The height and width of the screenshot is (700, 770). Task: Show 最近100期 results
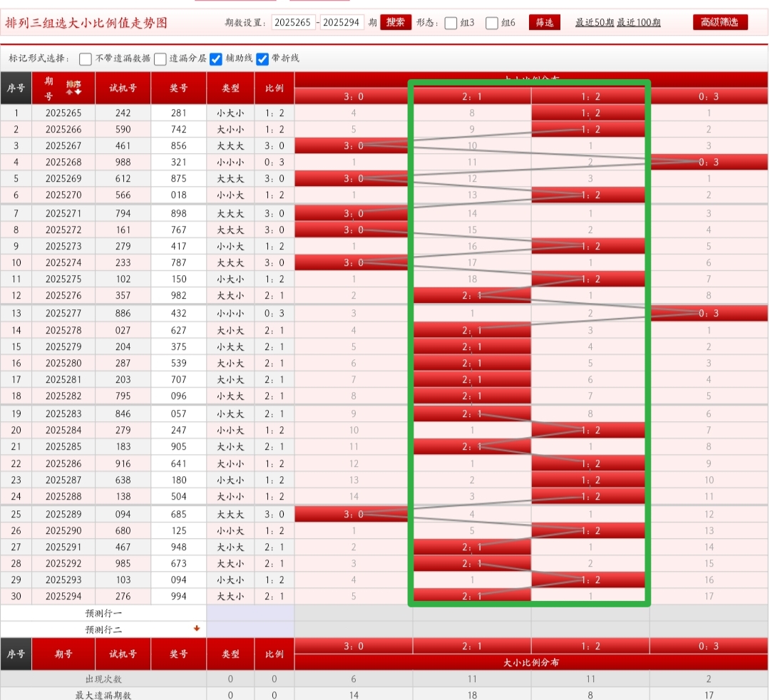pyautogui.click(x=638, y=23)
